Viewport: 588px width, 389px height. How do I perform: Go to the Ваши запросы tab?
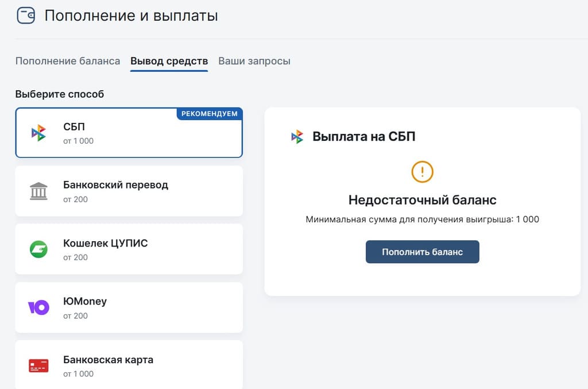[x=254, y=61]
